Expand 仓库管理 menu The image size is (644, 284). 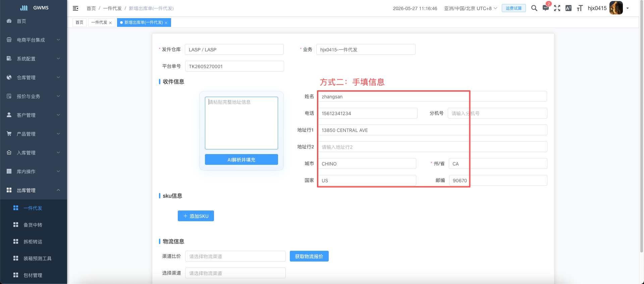[x=34, y=78]
